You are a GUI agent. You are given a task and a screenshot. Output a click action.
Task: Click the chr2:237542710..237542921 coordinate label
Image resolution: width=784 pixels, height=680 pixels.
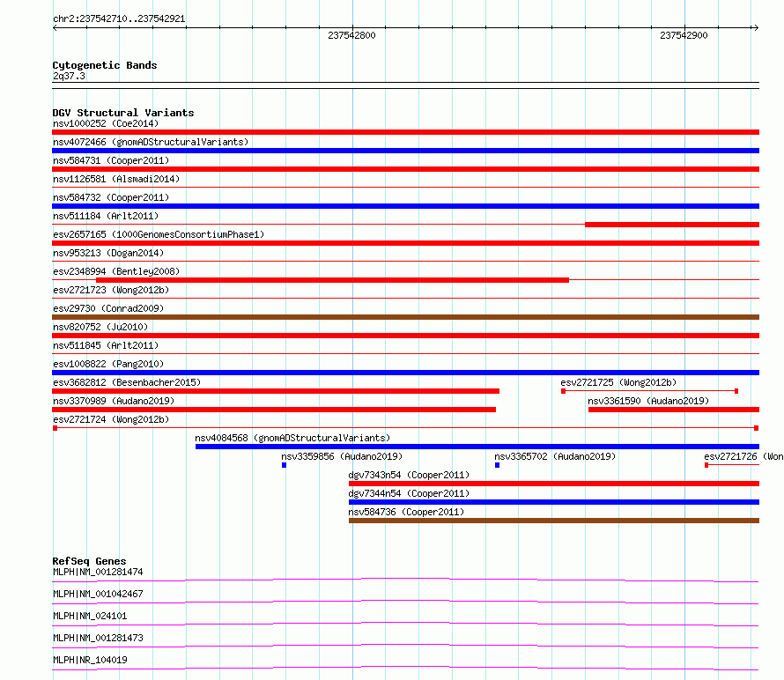(119, 18)
